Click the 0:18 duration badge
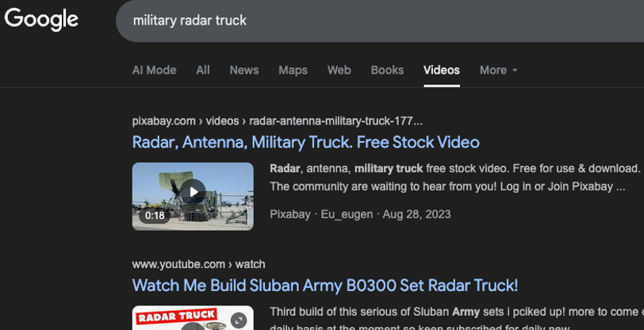 tap(155, 215)
